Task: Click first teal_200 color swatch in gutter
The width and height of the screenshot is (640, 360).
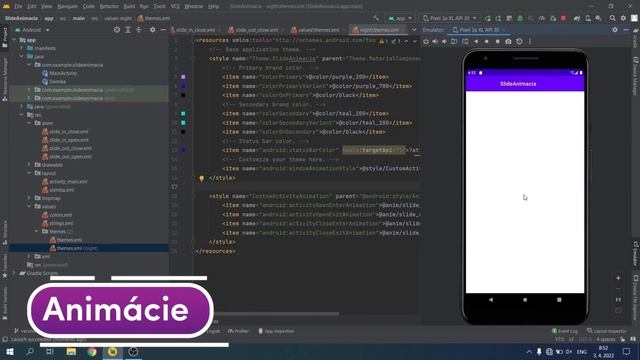Action: tap(183, 113)
